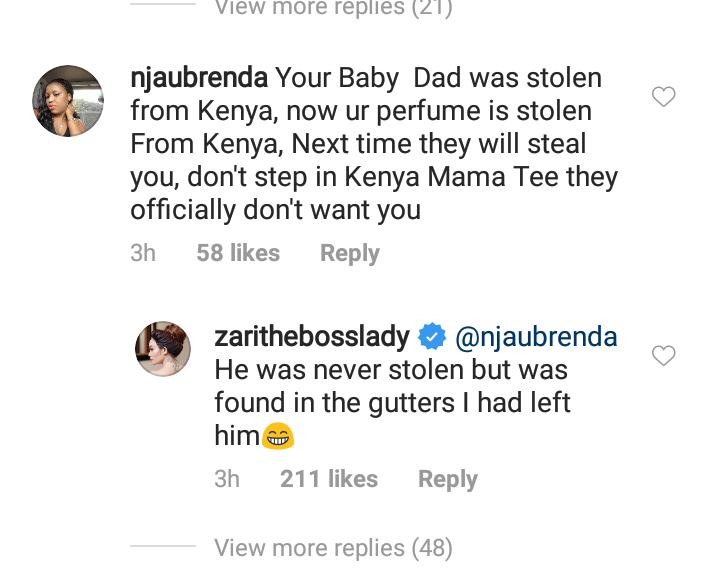Click the grinning emoji in the reply
The width and height of the screenshot is (720, 585).
(x=277, y=437)
